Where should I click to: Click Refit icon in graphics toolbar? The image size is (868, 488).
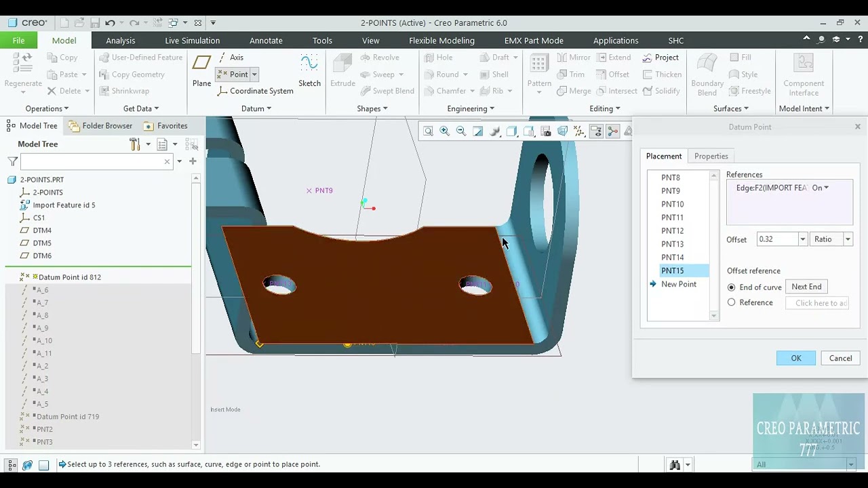(428, 131)
